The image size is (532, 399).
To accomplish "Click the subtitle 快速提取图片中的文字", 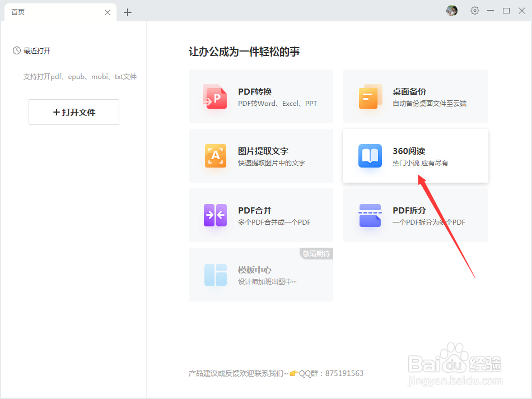I will [x=272, y=163].
